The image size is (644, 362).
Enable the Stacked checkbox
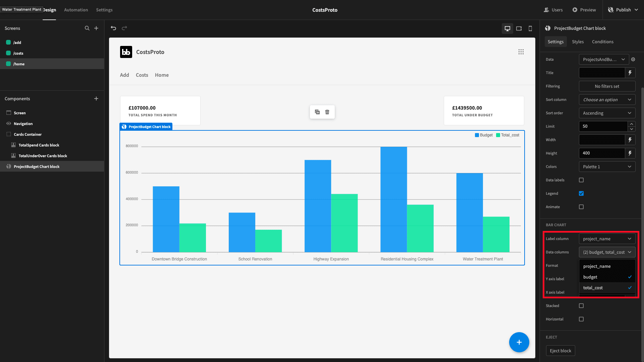coord(581,306)
